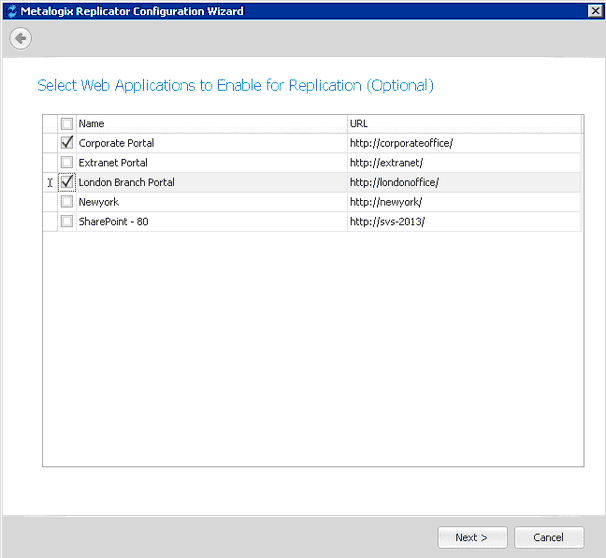Select the SharePoint - 80 name cell
The width and height of the screenshot is (606, 558).
tap(211, 221)
